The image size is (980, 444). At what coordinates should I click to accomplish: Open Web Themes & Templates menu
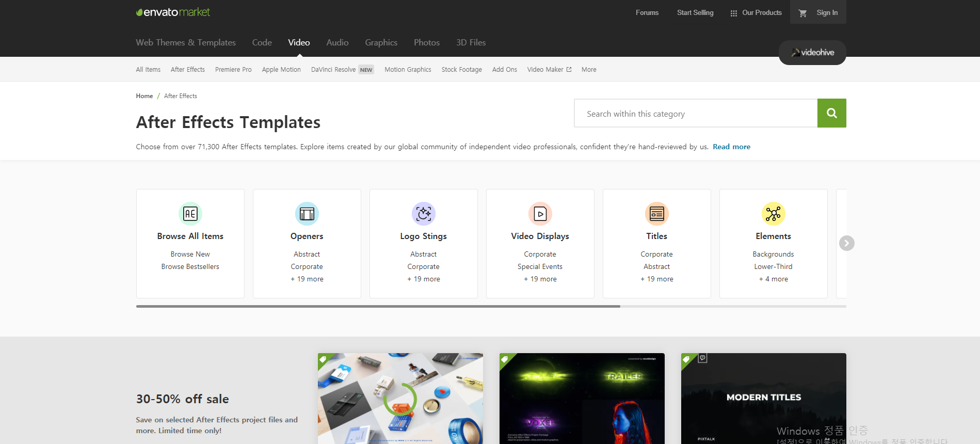pos(186,42)
